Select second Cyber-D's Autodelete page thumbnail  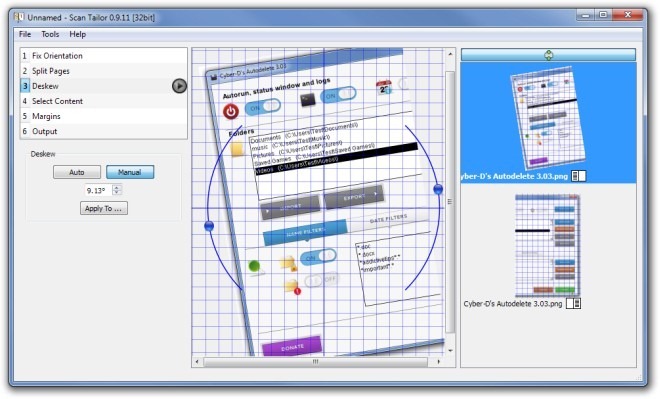click(x=547, y=246)
